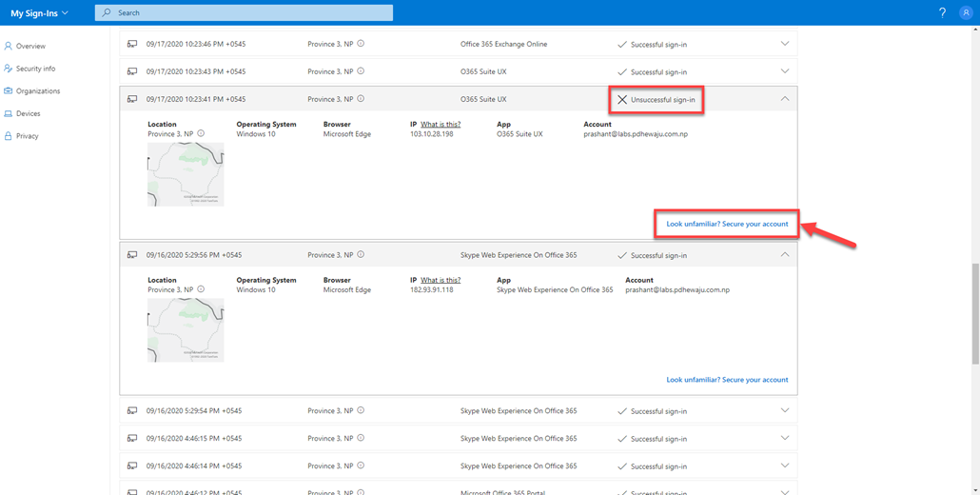Click account email in unsuccessful sign-in details
The width and height of the screenshot is (980, 495).
[x=636, y=134]
